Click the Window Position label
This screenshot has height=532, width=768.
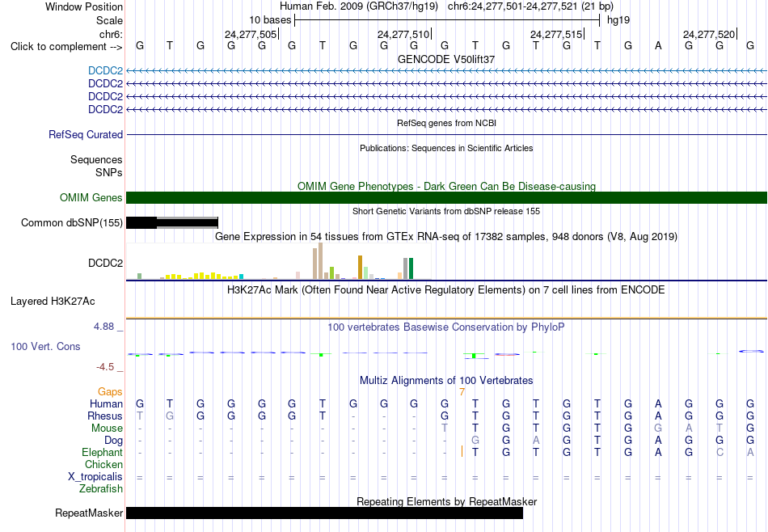point(84,6)
